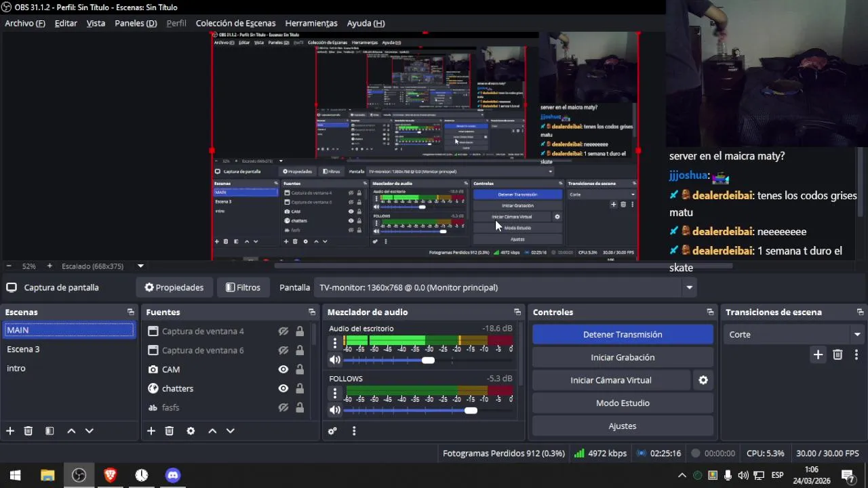The height and width of the screenshot is (488, 868).
Task: Open the Windows Start menu
Action: [16, 475]
